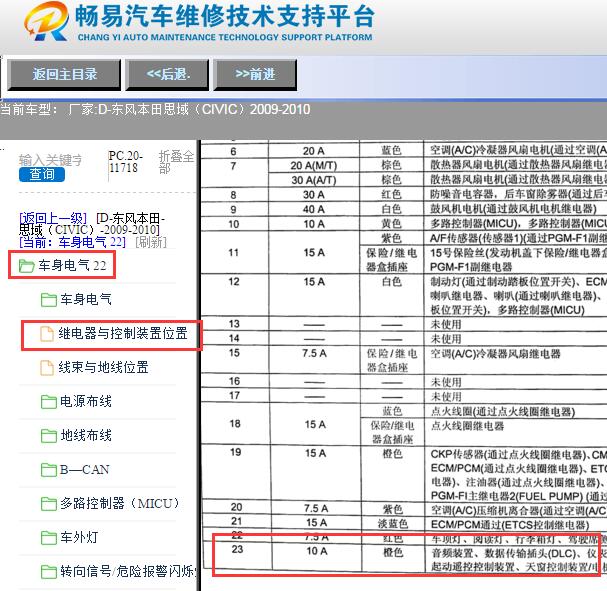Click the 30 A(A/T) cell
This screenshot has height=591, width=607.
314,180
